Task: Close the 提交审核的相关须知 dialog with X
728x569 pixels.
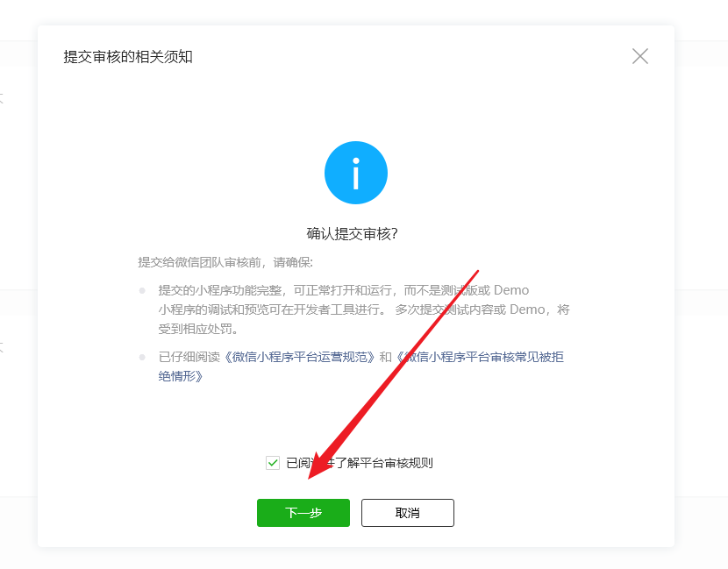Action: 639,56
